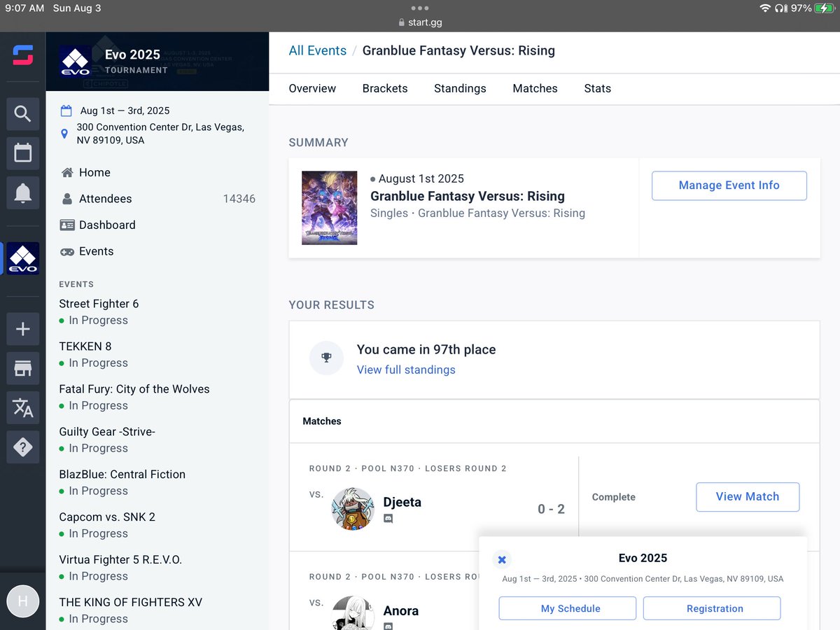
Task: Click the Discord icon under Anora
Action: (x=388, y=626)
